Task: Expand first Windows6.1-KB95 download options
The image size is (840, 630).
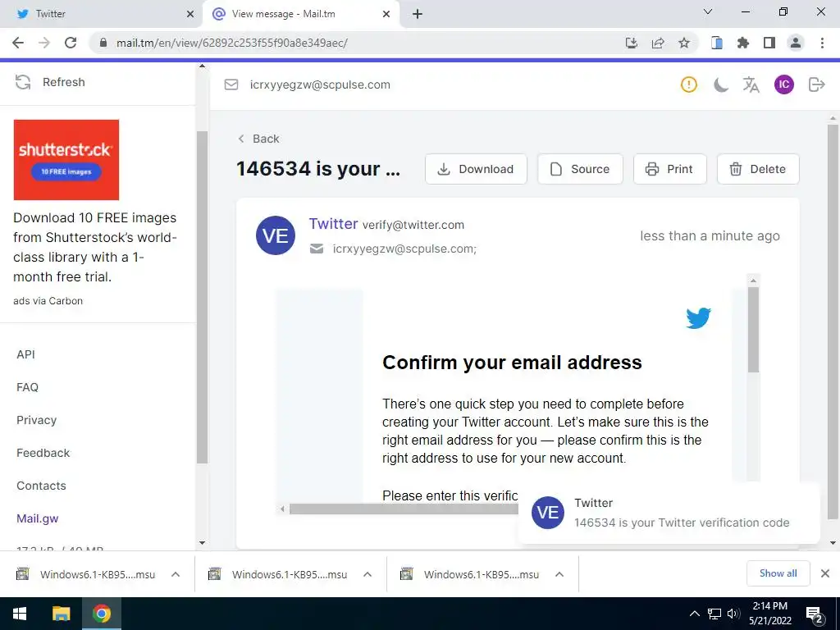Action: [176, 574]
